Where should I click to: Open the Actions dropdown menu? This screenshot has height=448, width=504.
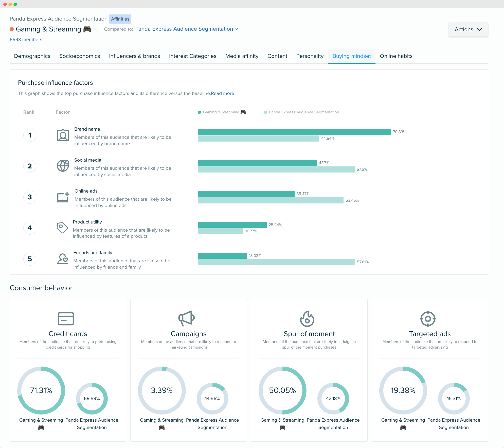[x=468, y=29]
